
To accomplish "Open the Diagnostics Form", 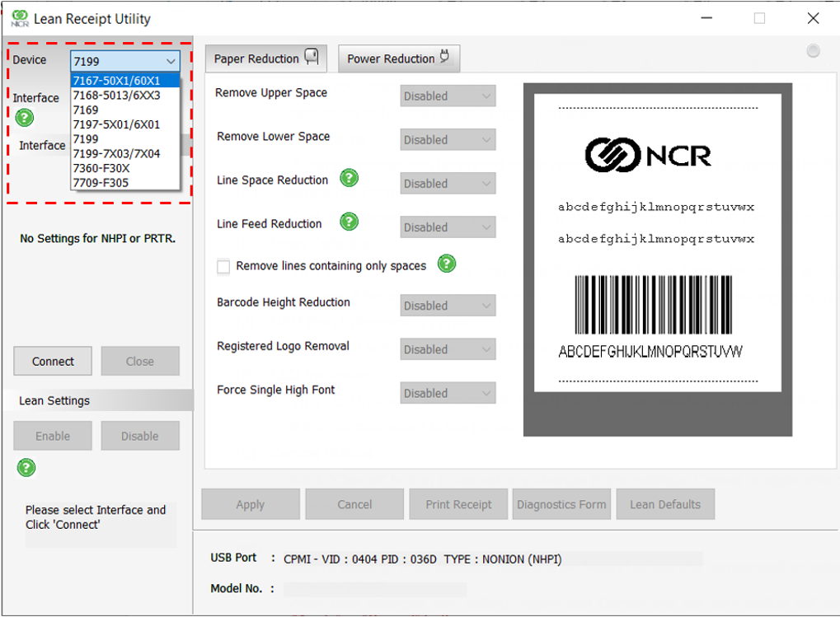I will click(561, 504).
